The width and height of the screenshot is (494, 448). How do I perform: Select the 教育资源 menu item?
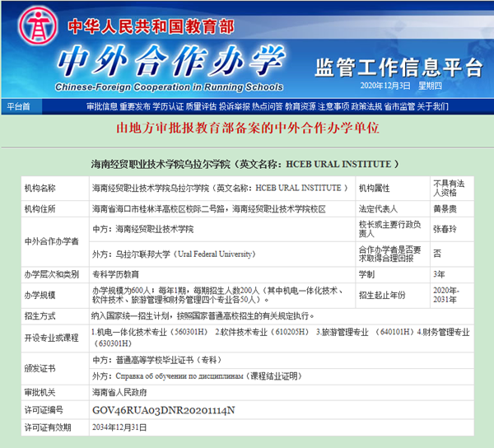point(301,106)
